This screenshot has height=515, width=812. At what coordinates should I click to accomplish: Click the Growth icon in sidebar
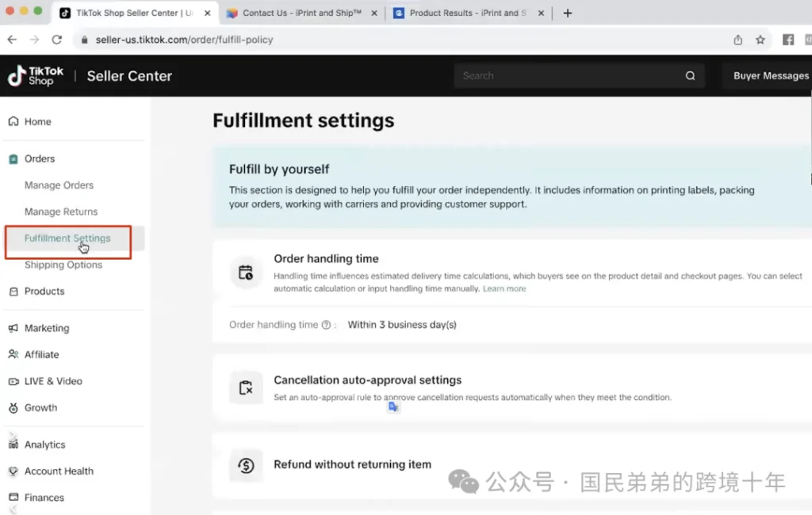(13, 408)
